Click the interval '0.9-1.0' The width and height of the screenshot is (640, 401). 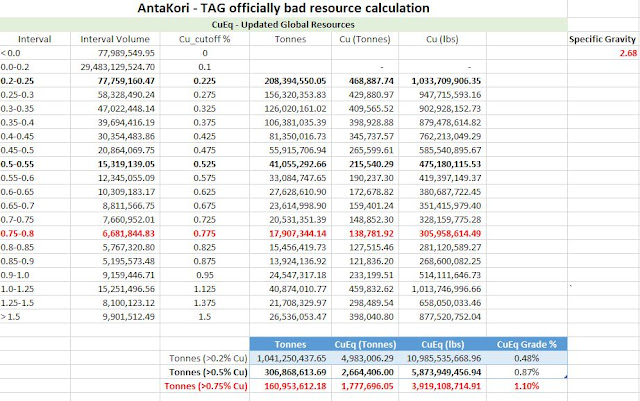15,275
